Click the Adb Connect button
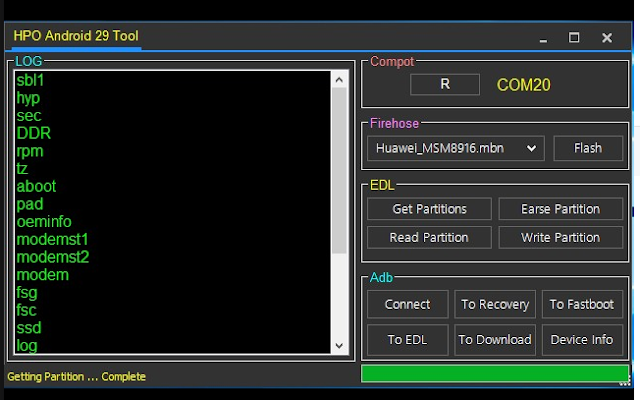 pos(407,304)
